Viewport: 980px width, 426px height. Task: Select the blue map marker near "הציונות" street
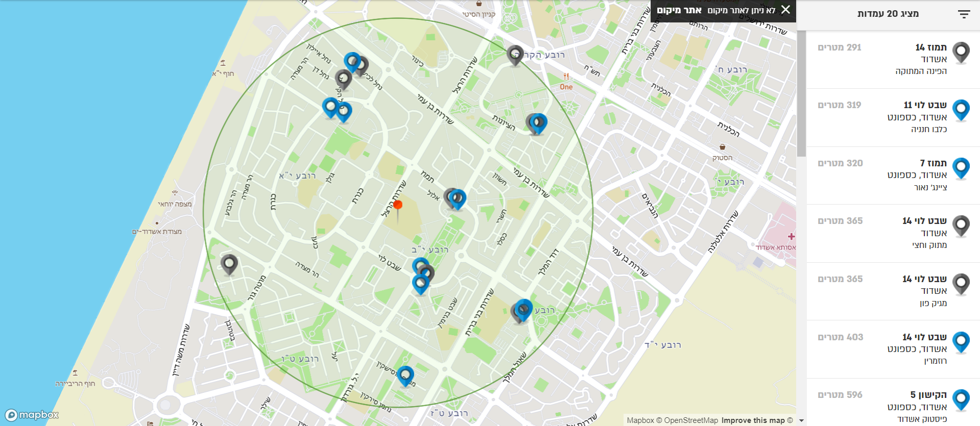(x=539, y=123)
